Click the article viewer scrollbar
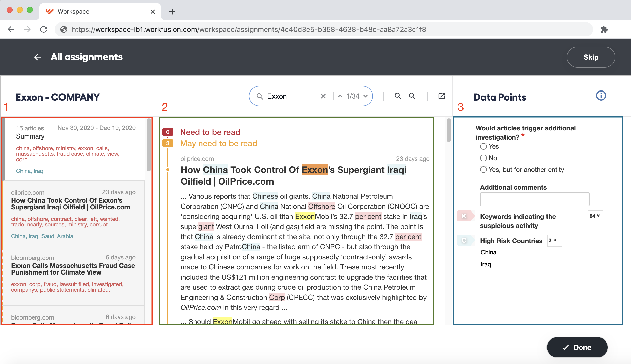Image resolution: width=631 pixels, height=364 pixels. click(449, 130)
